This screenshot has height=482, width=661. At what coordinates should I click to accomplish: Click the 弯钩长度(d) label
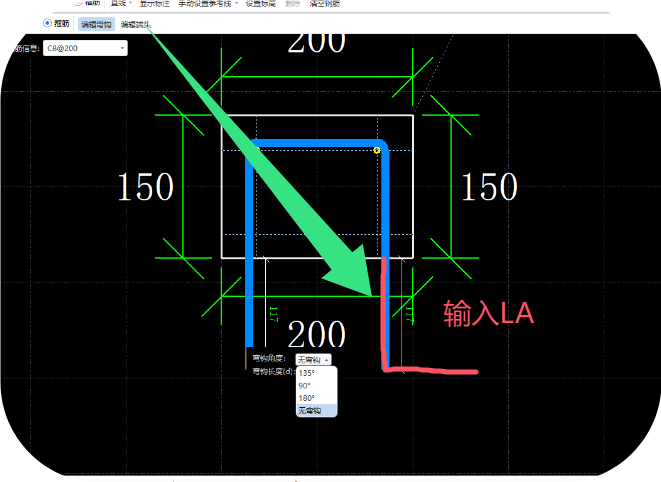[x=273, y=372]
